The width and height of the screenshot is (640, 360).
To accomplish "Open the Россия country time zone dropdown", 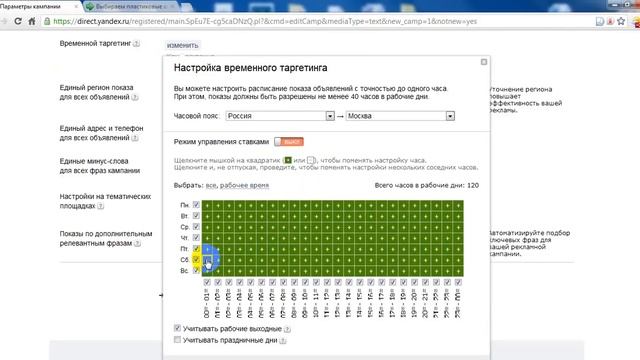I will [280, 116].
